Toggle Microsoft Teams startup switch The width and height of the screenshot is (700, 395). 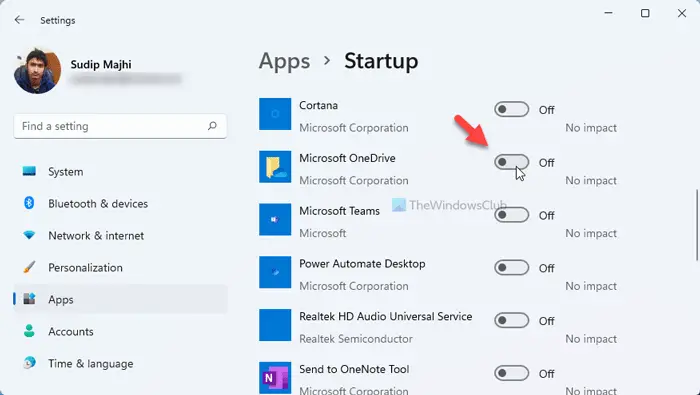[x=512, y=215]
